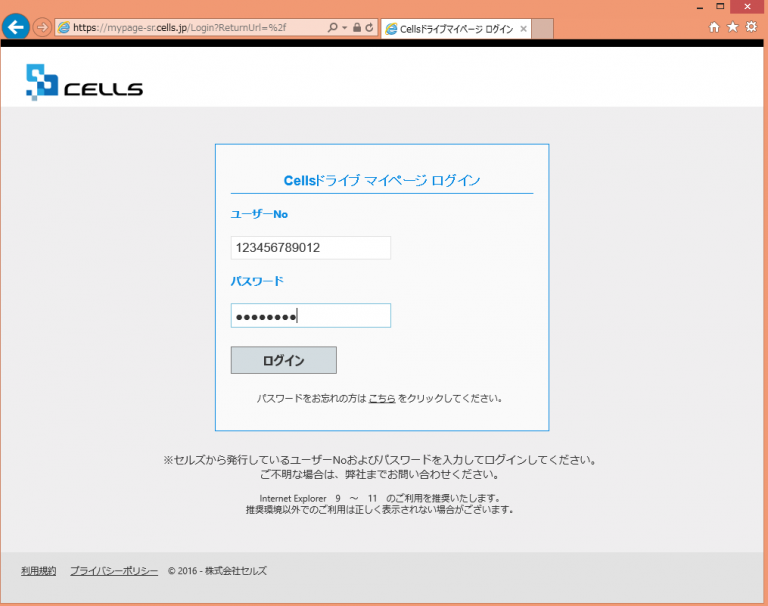Go to browser Home icon
Image resolution: width=768 pixels, height=606 pixels.
(x=714, y=27)
